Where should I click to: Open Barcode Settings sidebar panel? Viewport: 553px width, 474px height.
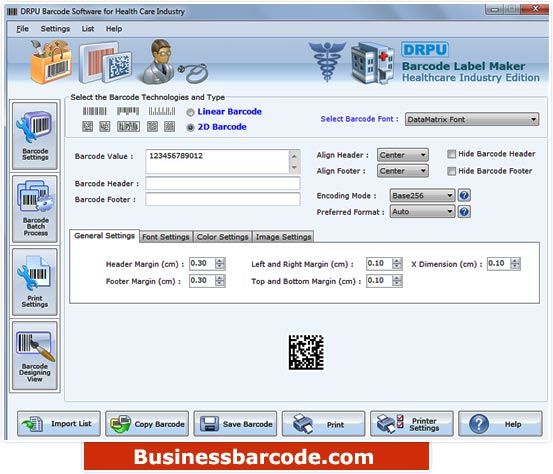click(35, 136)
